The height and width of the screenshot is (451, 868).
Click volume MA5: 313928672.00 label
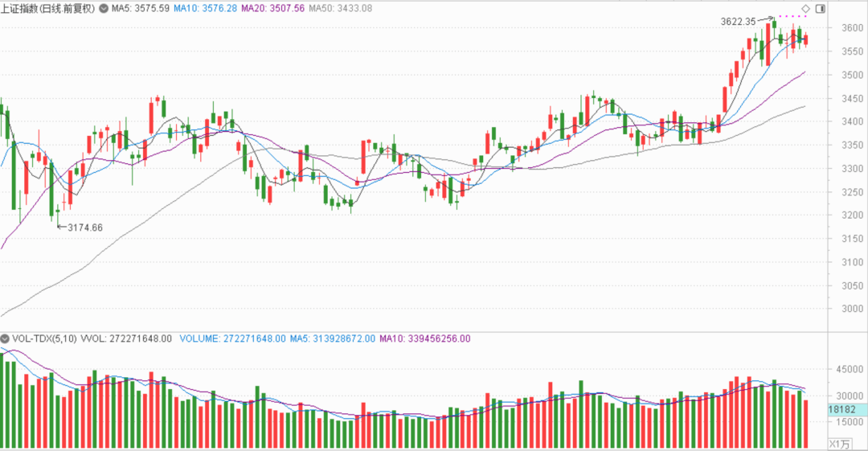332,338
